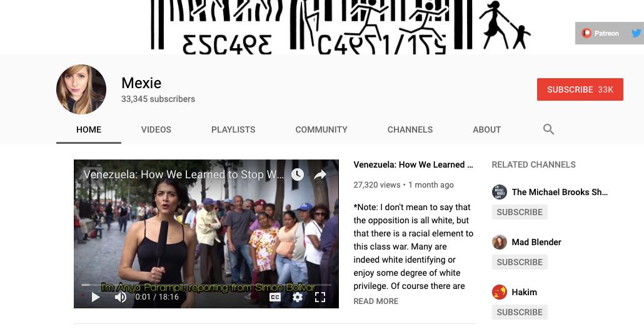This screenshot has width=644, height=334.
Task: Click the channel search magnifier icon
Action: point(548,129)
